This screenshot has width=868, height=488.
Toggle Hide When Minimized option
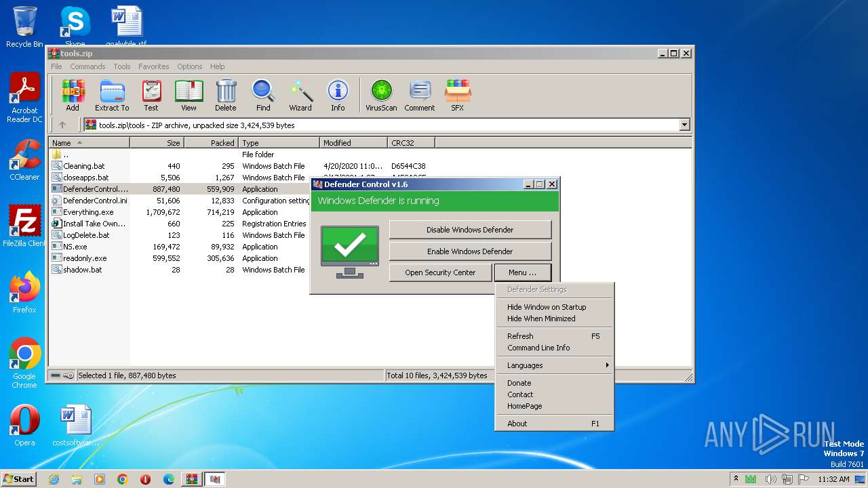(554, 319)
